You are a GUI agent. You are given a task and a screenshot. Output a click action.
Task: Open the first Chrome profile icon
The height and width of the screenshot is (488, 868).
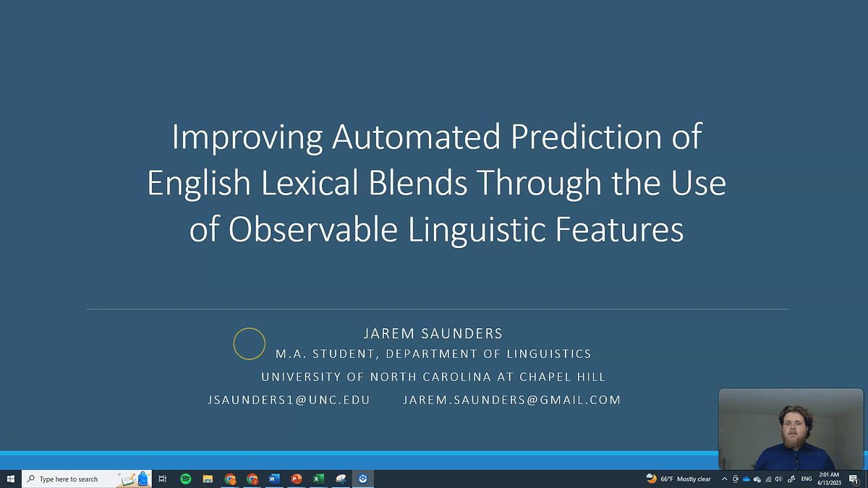tap(230, 479)
